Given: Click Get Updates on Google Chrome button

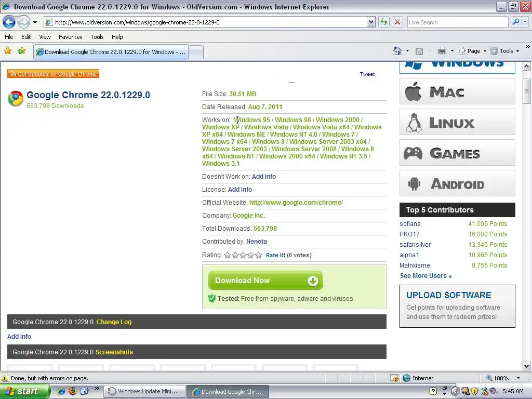Looking at the screenshot, I should click(x=54, y=74).
